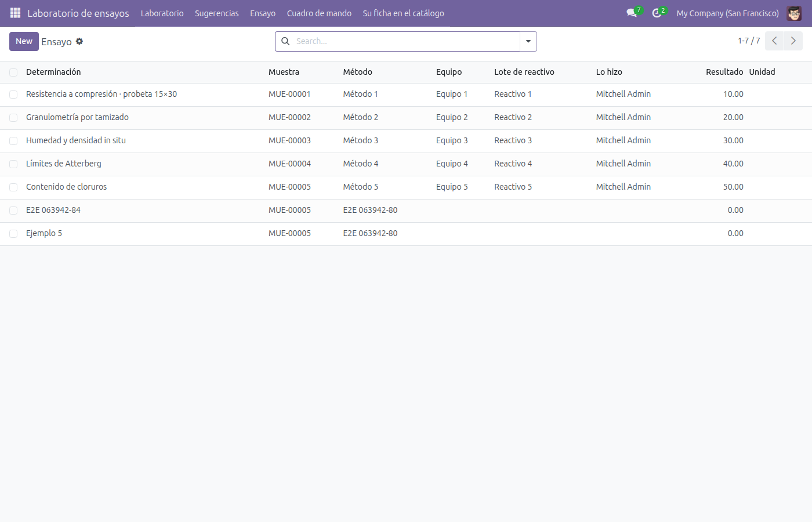Click the gear icon next to Ensayo
The image size is (812, 522).
coord(79,41)
